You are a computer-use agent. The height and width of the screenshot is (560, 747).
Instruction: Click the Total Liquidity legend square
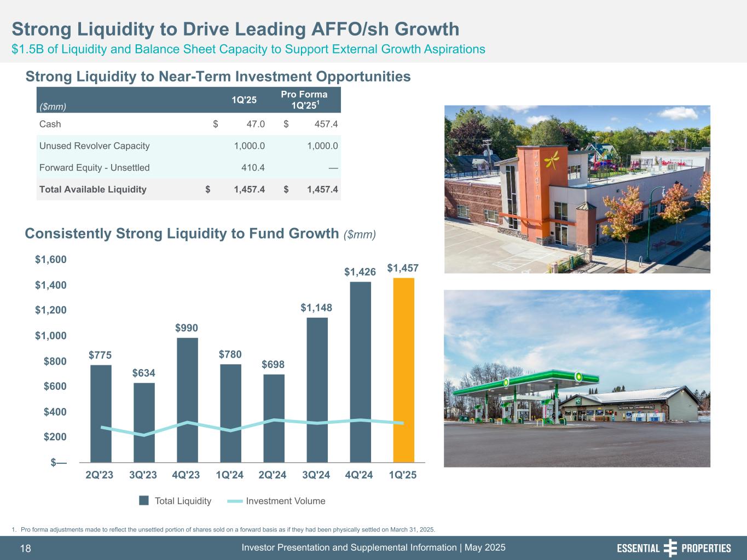coord(144,501)
